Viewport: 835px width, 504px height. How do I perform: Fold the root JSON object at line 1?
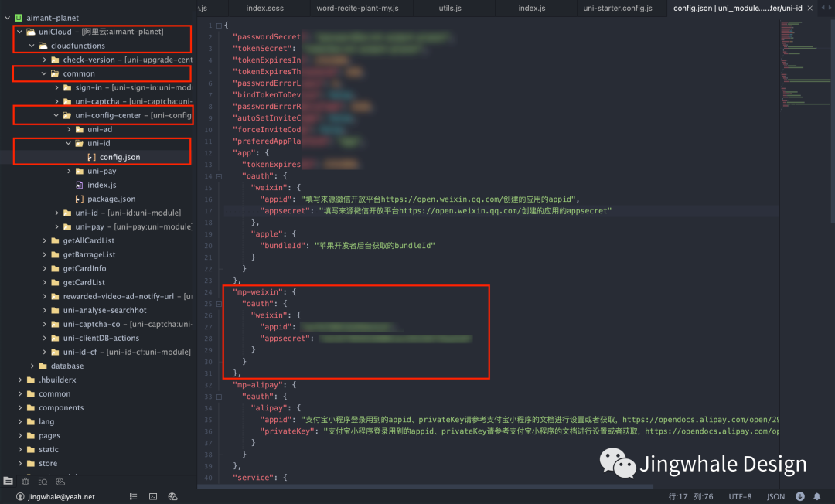[x=219, y=26]
